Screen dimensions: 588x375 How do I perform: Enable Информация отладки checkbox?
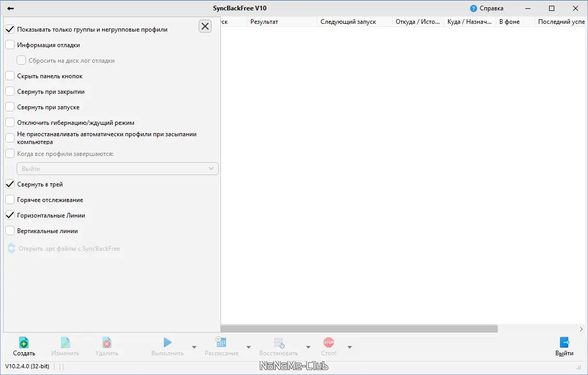click(x=10, y=45)
